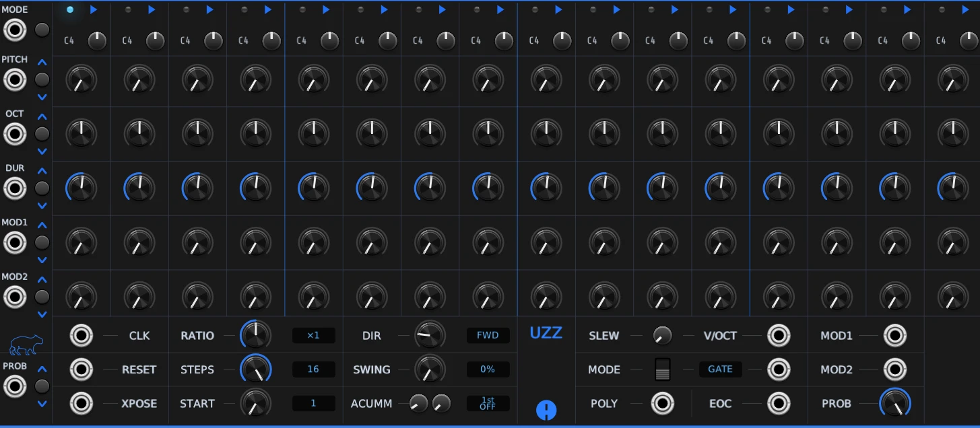
Task: Click the round button beside the PITCH jack
Action: [42, 80]
